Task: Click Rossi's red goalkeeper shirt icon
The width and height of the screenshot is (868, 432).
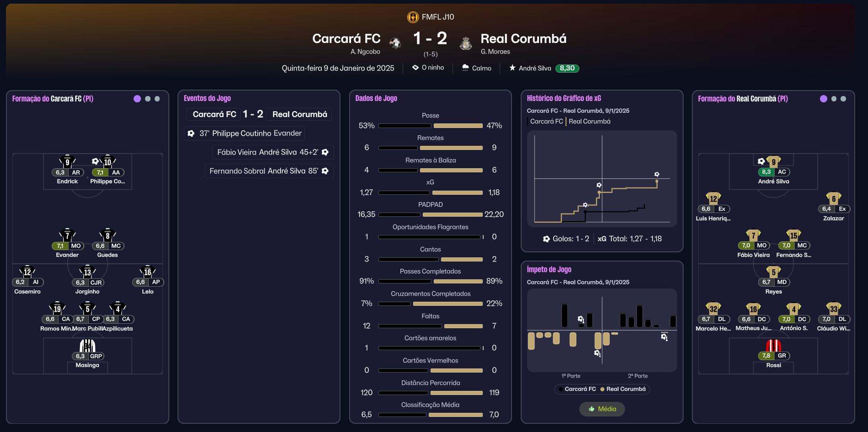Action: pyautogui.click(x=773, y=345)
